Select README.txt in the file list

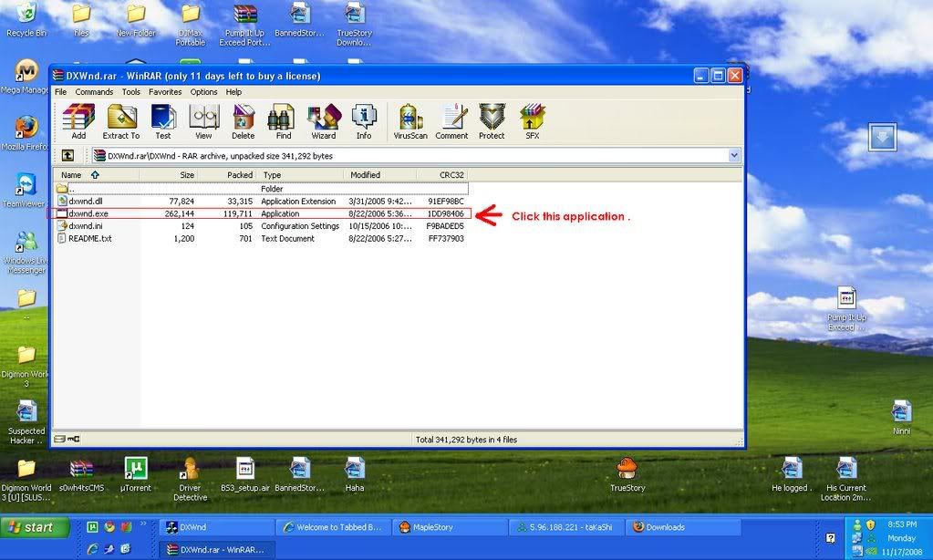coord(262,239)
